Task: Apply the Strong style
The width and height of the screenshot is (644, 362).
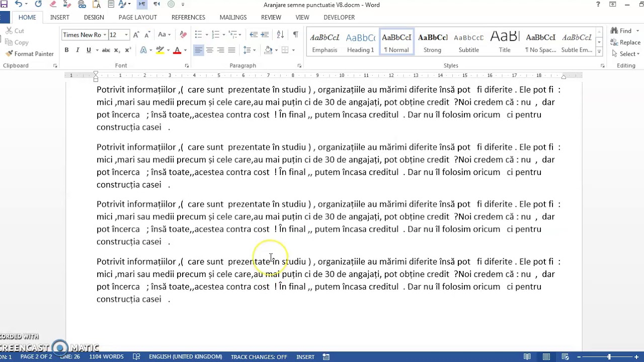Action: pyautogui.click(x=433, y=43)
